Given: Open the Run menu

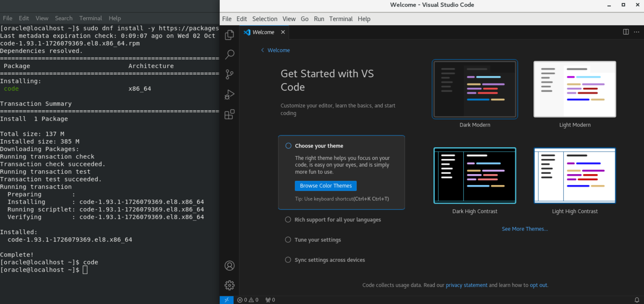Looking at the screenshot, I should pos(319,19).
